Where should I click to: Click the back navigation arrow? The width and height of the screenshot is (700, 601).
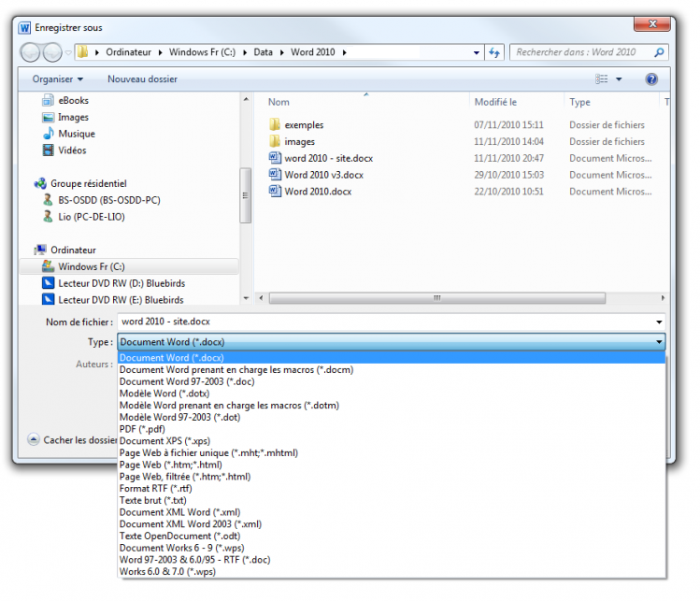[31, 52]
